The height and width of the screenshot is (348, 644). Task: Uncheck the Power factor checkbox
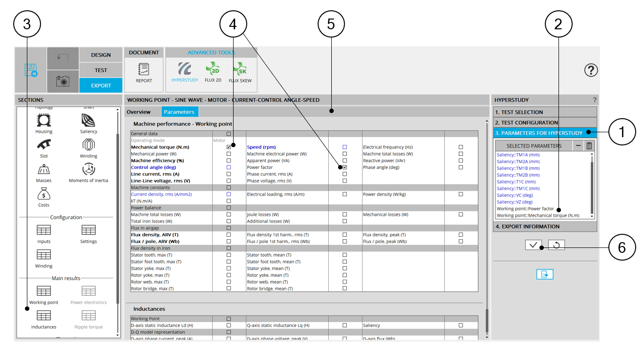[344, 167]
